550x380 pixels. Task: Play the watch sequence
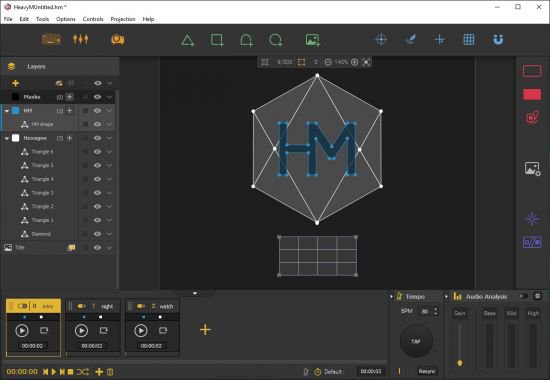tap(141, 331)
